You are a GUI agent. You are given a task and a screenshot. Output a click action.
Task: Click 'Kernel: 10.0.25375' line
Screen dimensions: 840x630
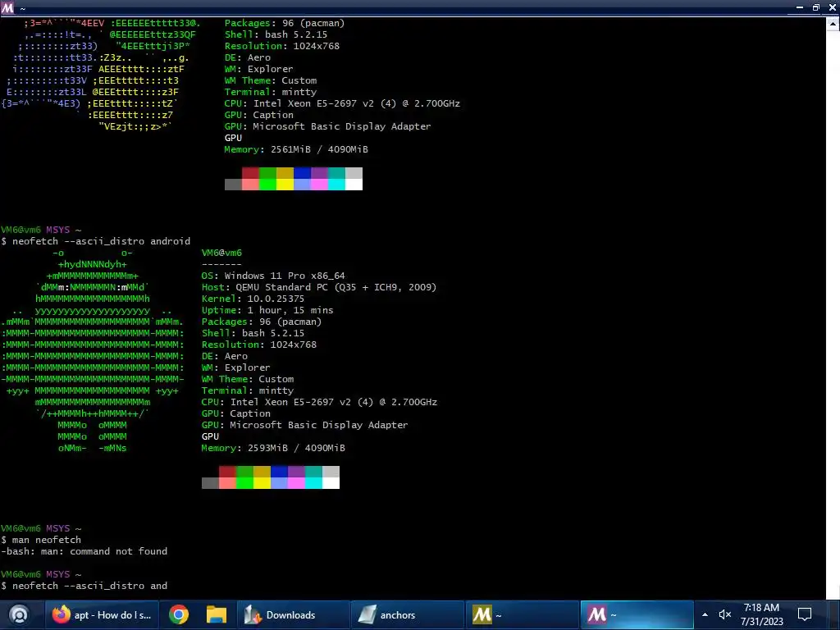[253, 299]
